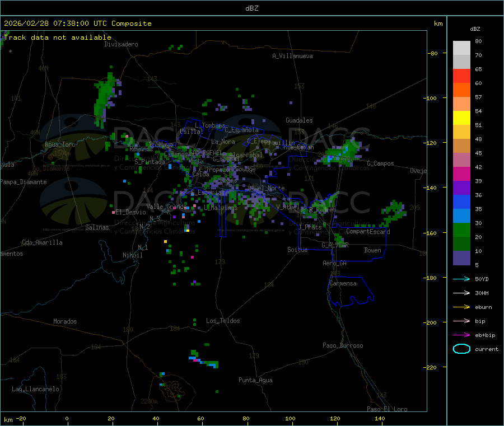Screen dimensions: 504x426
Task: Click the white 30HM arrow legend icon
Action: [461, 293]
